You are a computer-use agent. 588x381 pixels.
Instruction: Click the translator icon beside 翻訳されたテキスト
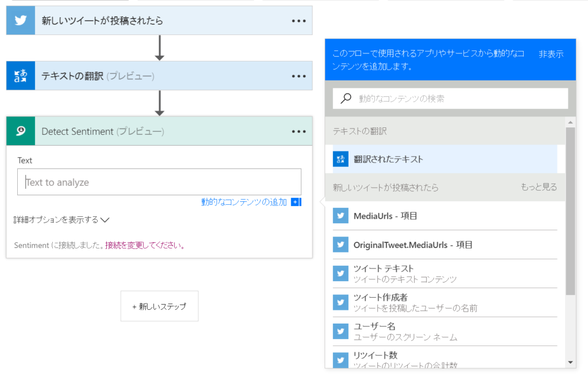341,159
